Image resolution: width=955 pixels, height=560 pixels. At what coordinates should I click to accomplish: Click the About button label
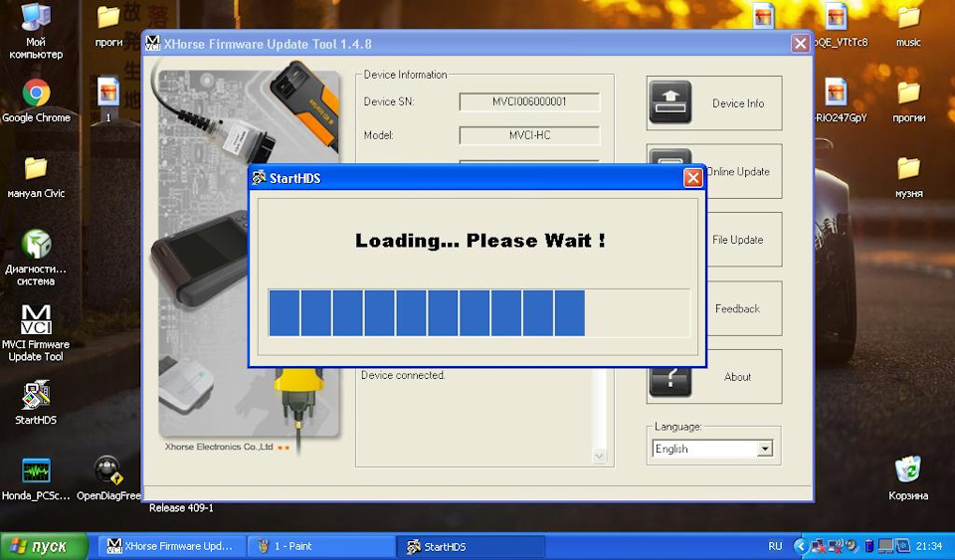(737, 377)
